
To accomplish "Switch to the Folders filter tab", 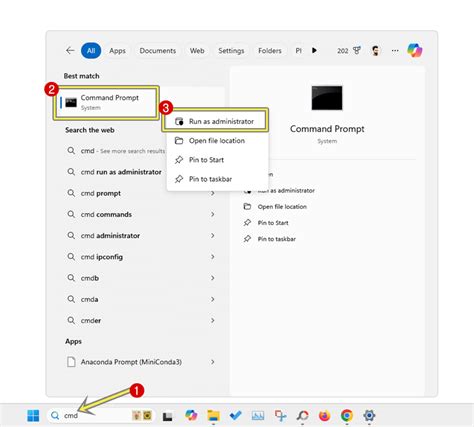I will [x=270, y=51].
